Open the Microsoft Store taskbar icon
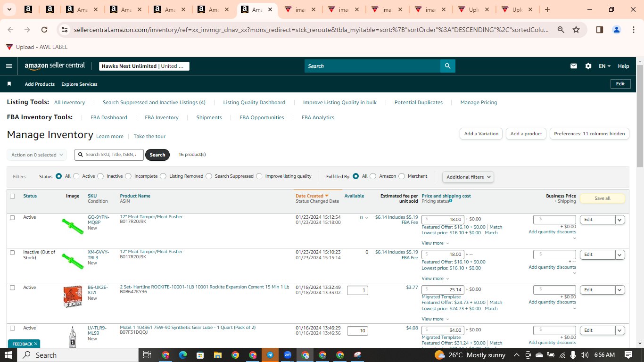The height and width of the screenshot is (362, 644). coord(200,355)
